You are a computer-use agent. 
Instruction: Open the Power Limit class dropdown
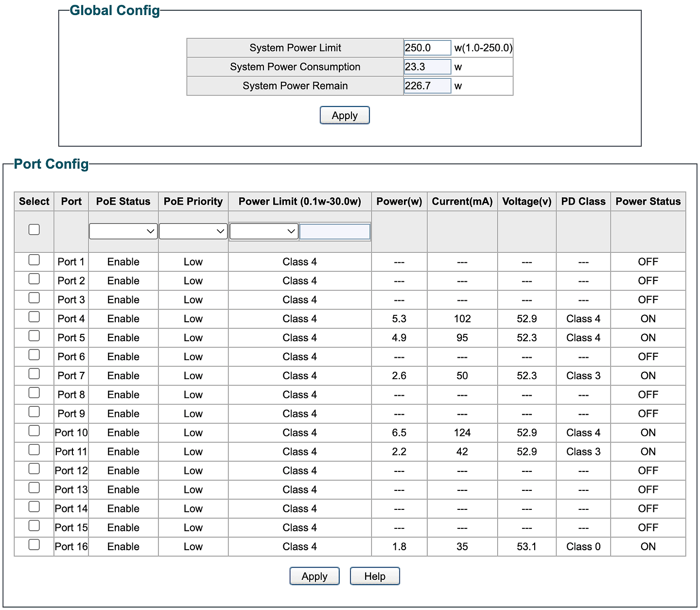point(264,231)
